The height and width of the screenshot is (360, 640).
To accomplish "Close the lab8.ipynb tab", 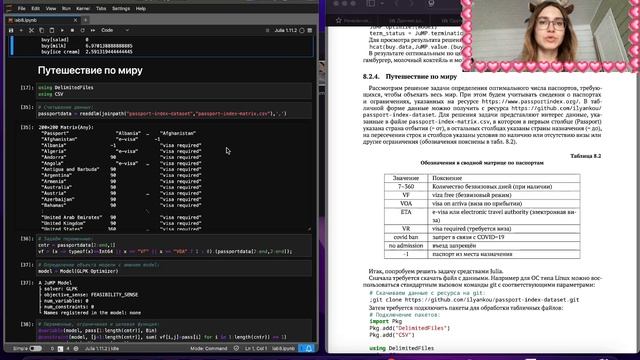I will click(x=75, y=20).
